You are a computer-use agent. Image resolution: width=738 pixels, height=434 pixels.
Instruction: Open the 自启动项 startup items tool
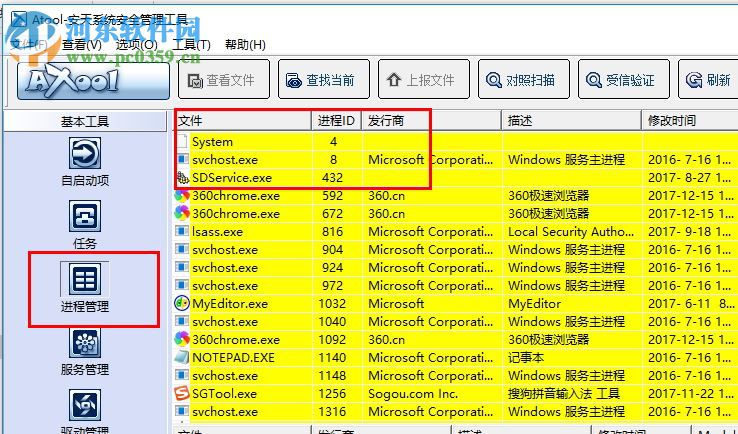(85, 161)
